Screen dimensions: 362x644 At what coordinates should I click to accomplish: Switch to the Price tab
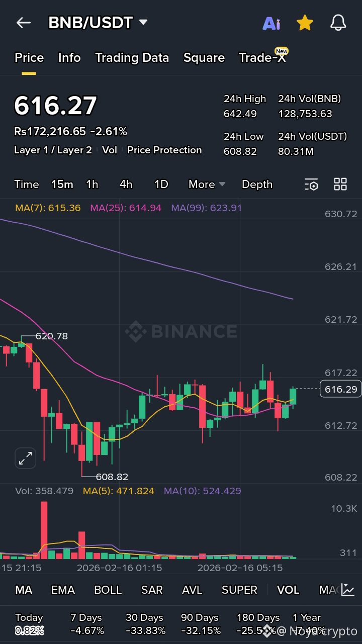pos(29,58)
